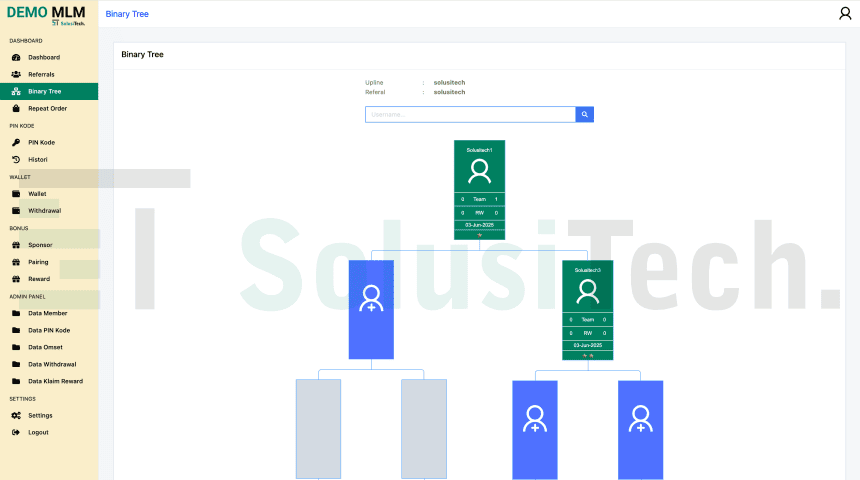
Task: Click the Binary Tree breadcrumb link
Action: pos(127,14)
